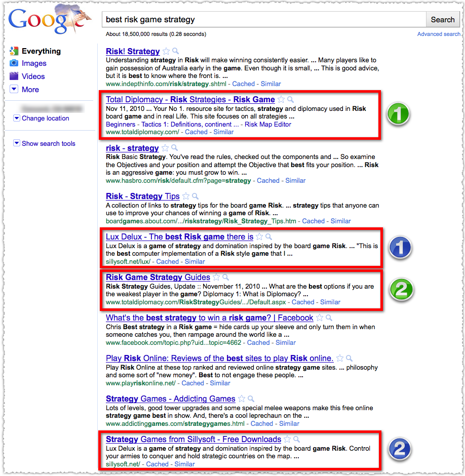Screen dimensions: 465x476
Task: Star the Total Diplomacy result
Action: (x=281, y=100)
